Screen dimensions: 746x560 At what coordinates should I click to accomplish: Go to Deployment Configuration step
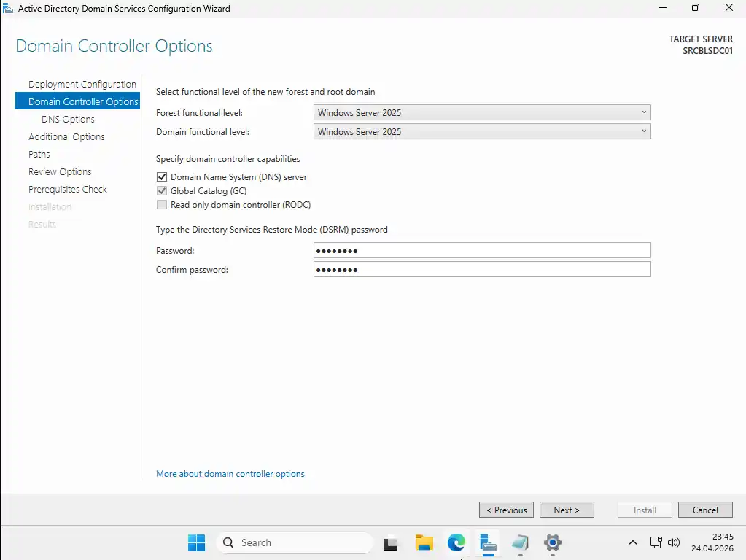(x=82, y=84)
